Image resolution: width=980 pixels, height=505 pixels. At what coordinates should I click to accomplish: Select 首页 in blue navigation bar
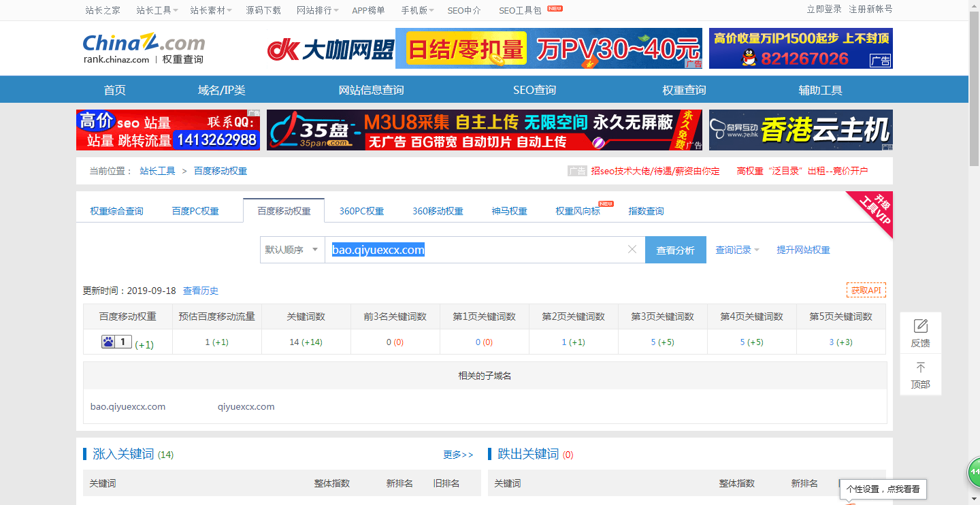[114, 90]
